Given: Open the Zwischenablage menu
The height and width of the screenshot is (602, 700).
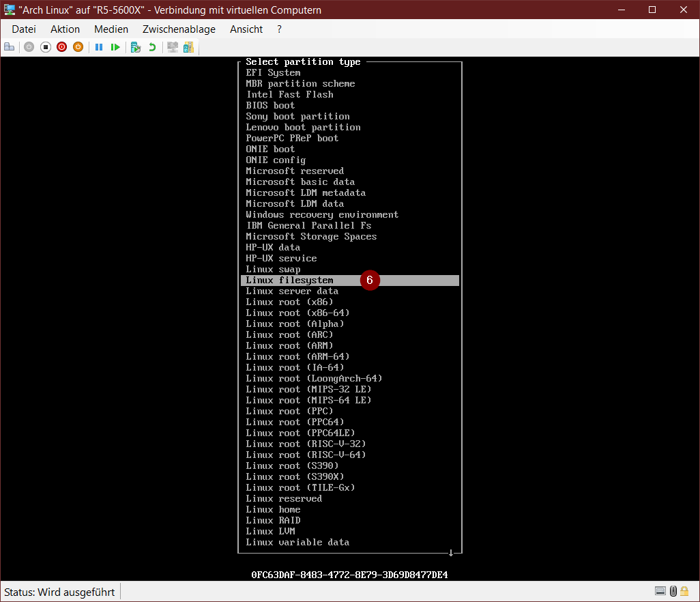Looking at the screenshot, I should point(179,29).
